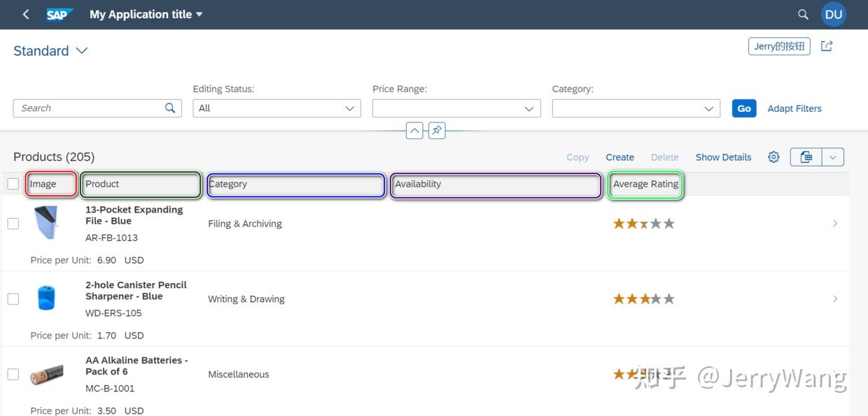Viewport: 868px width, 416px height.
Task: Click the Filing & Archiving cell
Action: [x=245, y=224]
